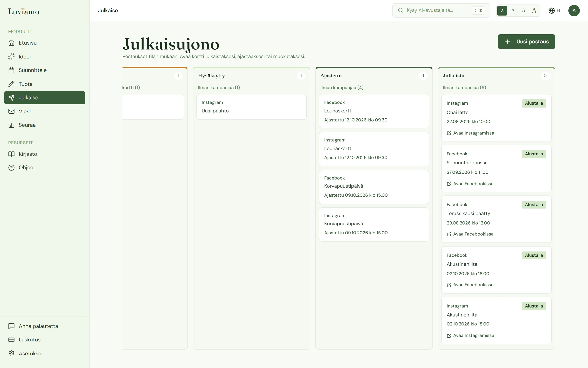Image resolution: width=588 pixels, height=368 pixels.
Task: Click the search magnifier icon
Action: (x=400, y=10)
